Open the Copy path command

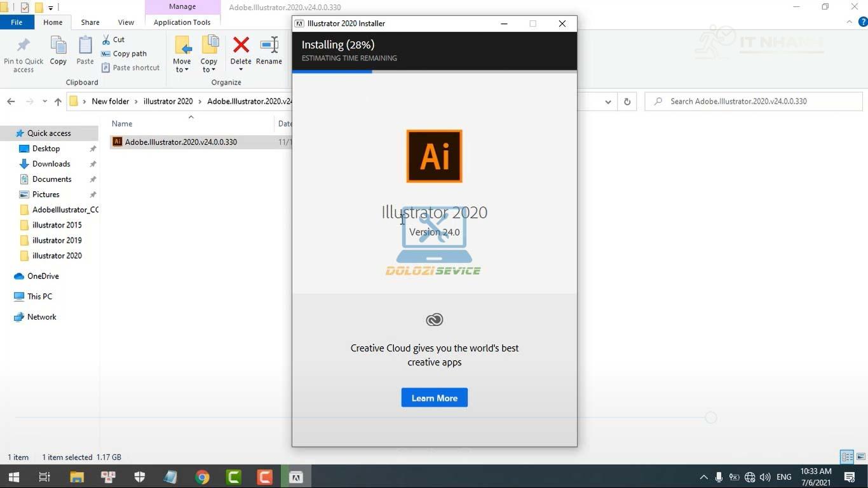(128, 53)
